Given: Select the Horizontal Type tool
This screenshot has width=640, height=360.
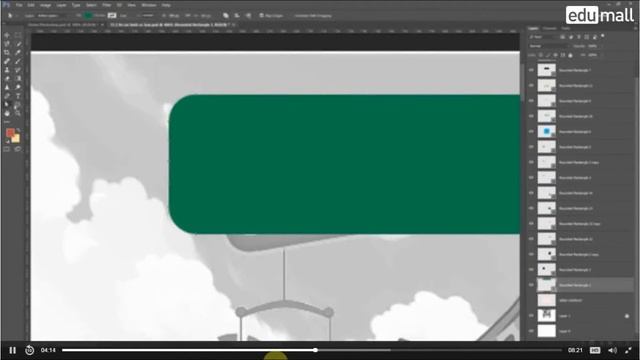Looking at the screenshot, I should 18,96.
